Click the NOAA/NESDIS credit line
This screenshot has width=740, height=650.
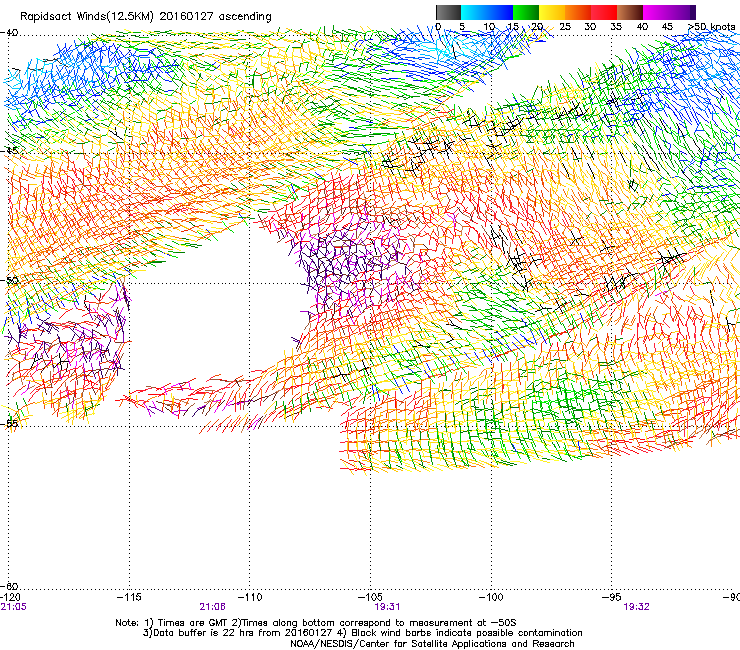pos(432,644)
